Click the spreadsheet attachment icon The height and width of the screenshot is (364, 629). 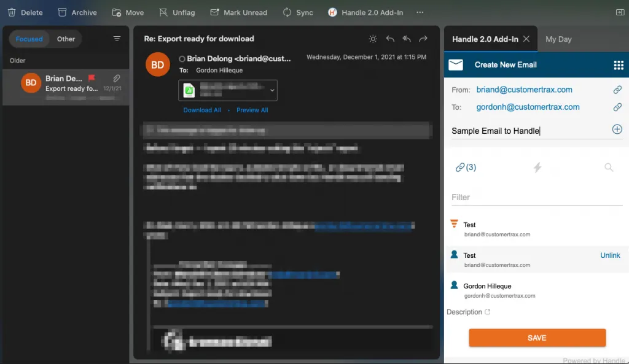[x=189, y=90]
